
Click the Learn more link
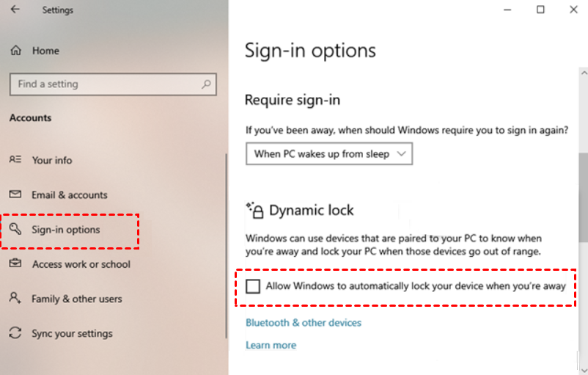271,345
